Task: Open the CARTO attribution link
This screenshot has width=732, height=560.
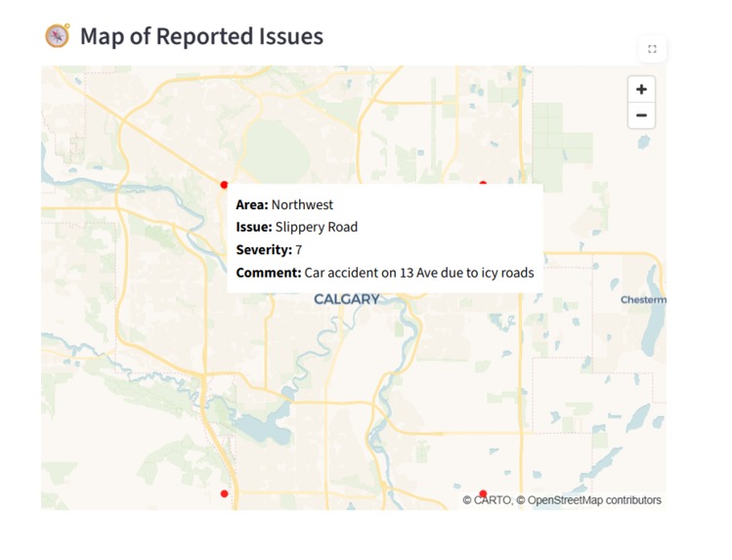Action: [493, 500]
